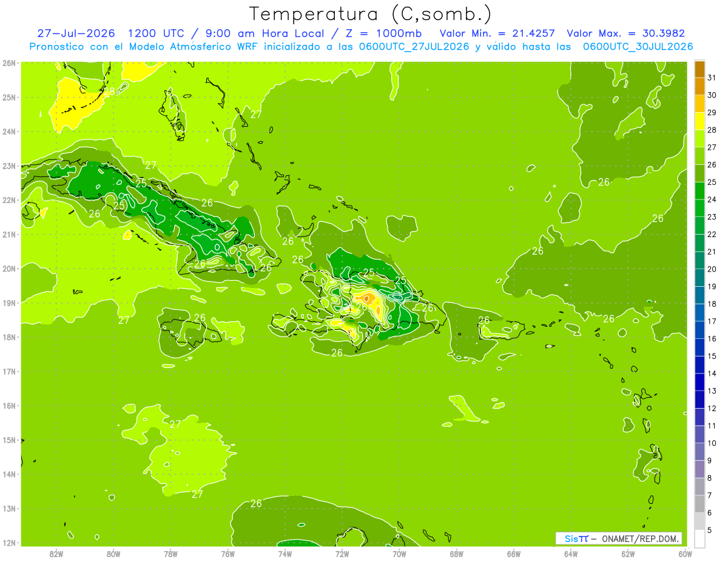Click the number 24 on the color legend
The image size is (728, 562).
pos(712,199)
